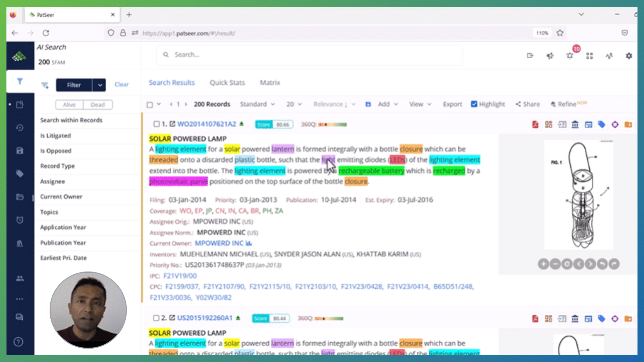Open legal status bank icon for WO2014107621A2
The image size is (644, 362).
[x=575, y=125]
